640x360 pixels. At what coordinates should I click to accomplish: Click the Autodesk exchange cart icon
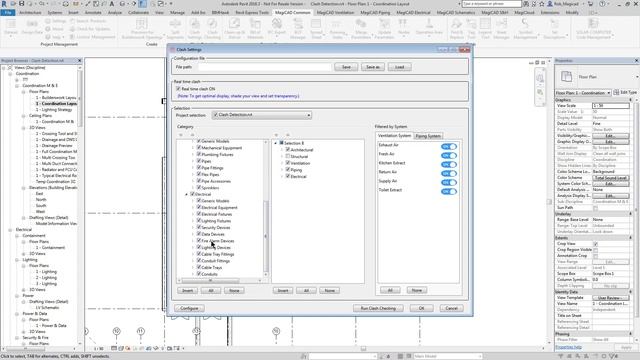590,4
